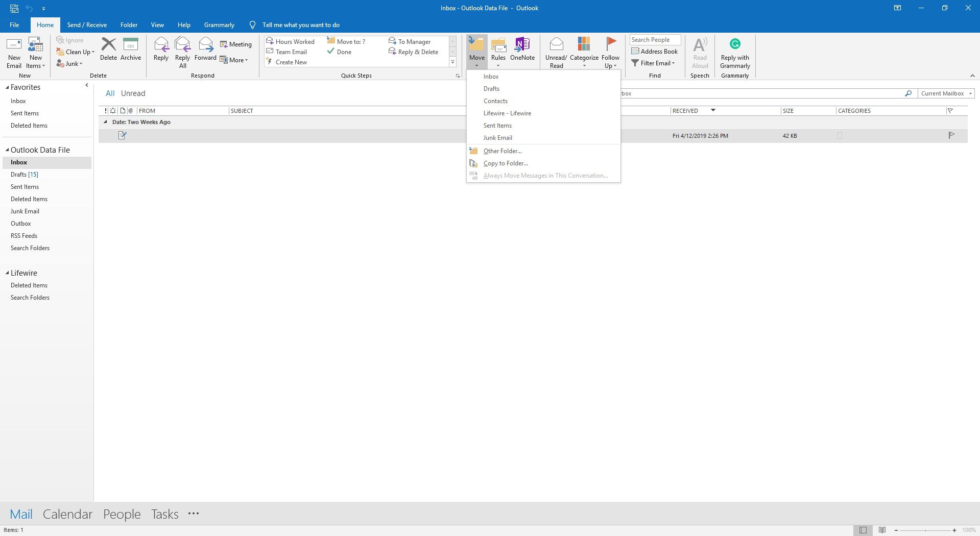Run the Reply & Delete quick step
The width and height of the screenshot is (980, 536).
pyautogui.click(x=414, y=52)
